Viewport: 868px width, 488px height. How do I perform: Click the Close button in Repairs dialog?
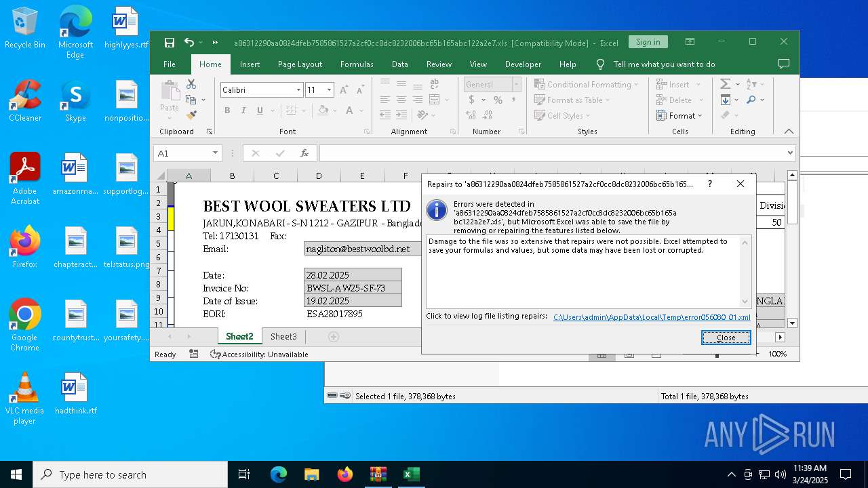[x=726, y=338]
